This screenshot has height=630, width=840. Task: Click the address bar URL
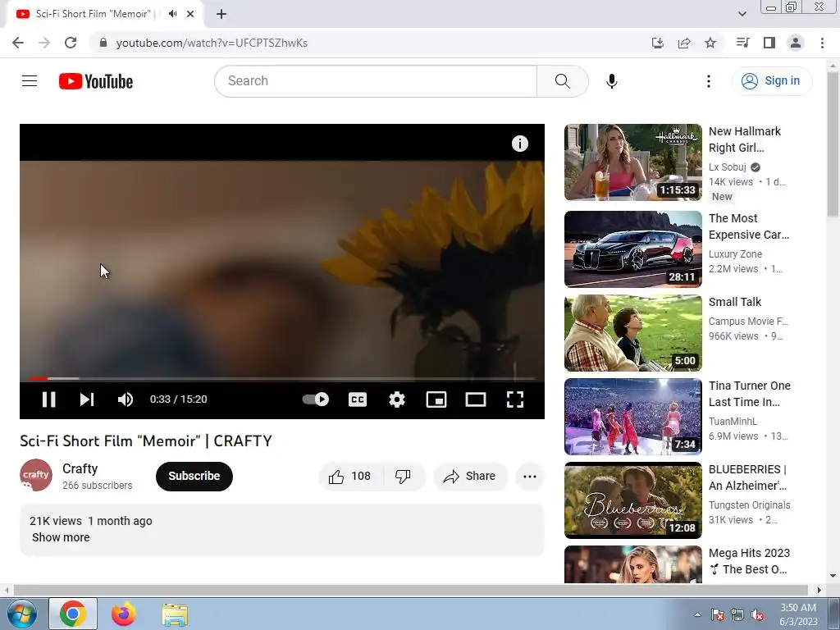(212, 43)
